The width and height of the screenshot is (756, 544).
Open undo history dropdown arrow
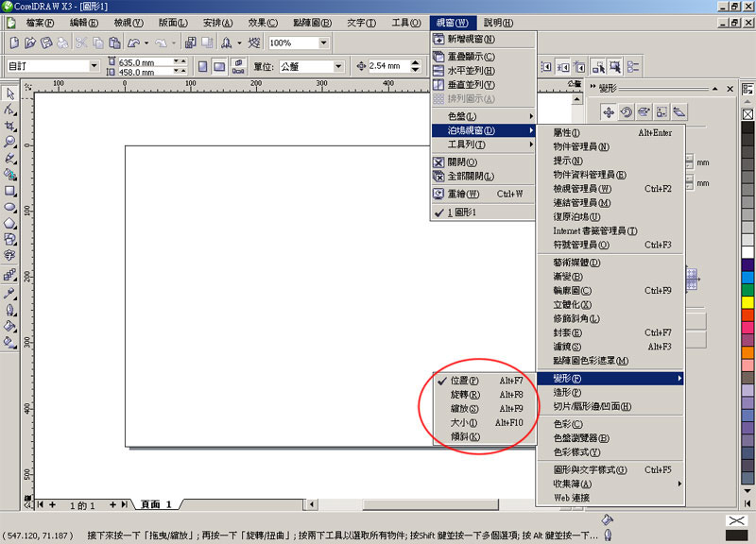tap(146, 42)
